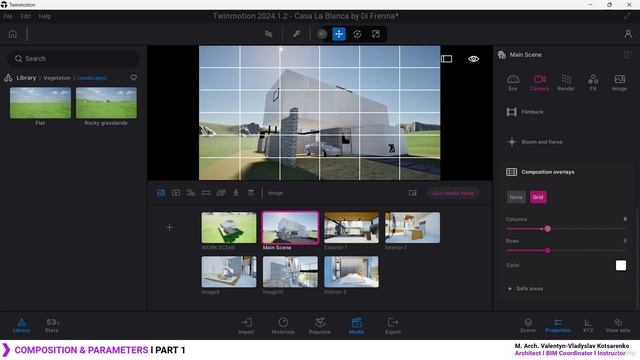The width and height of the screenshot is (640, 360).
Task: Go to Vegetation breadcrumb
Action: pyautogui.click(x=57, y=78)
